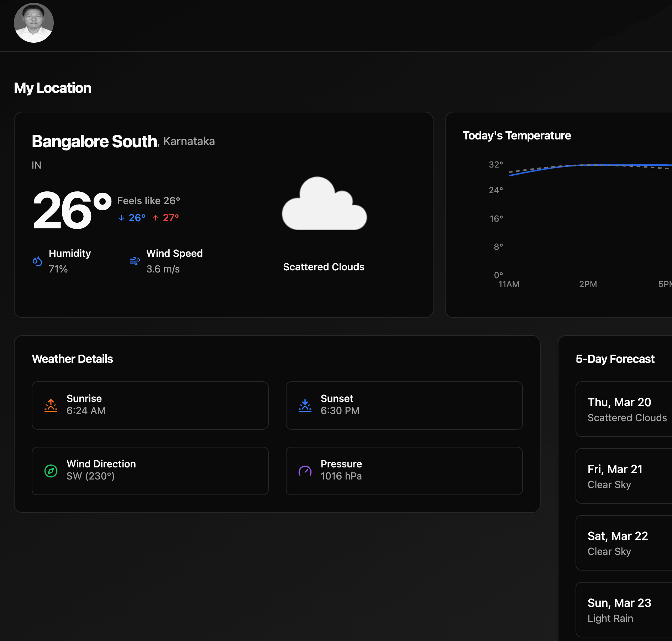The height and width of the screenshot is (641, 672).
Task: Click the wind speed icon
Action: pos(135,261)
